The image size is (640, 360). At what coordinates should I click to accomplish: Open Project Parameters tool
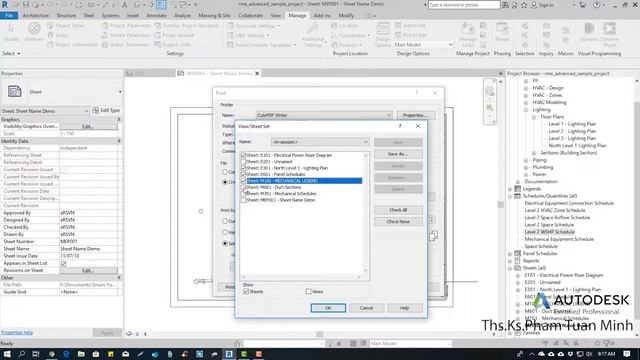point(126,25)
